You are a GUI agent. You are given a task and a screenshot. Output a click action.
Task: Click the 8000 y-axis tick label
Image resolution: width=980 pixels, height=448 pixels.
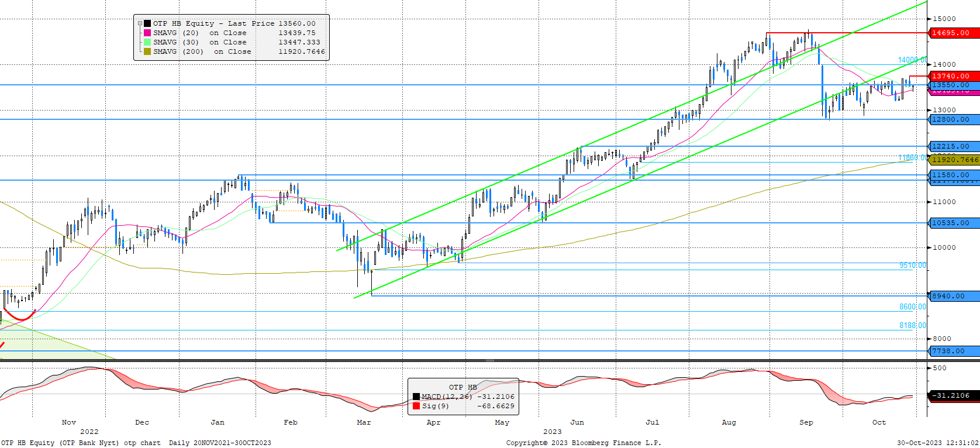[x=942, y=339]
